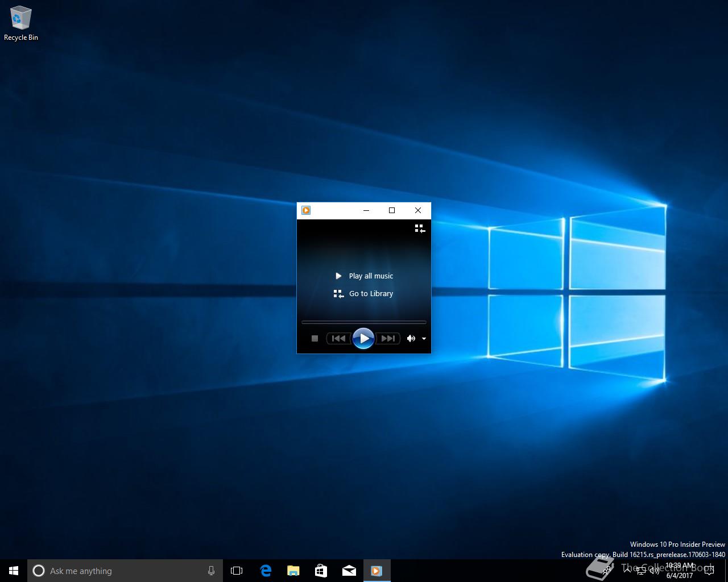Click the Cortana circle icon
728x582 pixels.
(39, 571)
